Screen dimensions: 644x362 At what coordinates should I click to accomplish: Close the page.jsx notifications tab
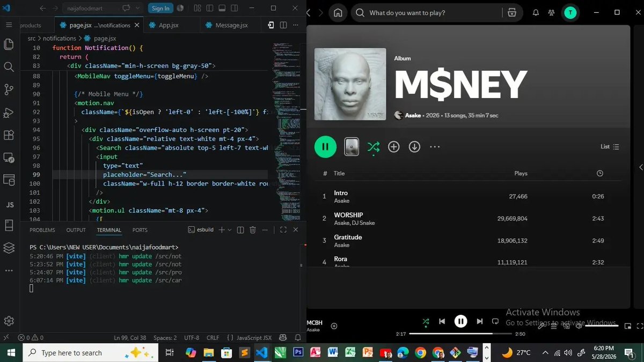pyautogui.click(x=136, y=25)
